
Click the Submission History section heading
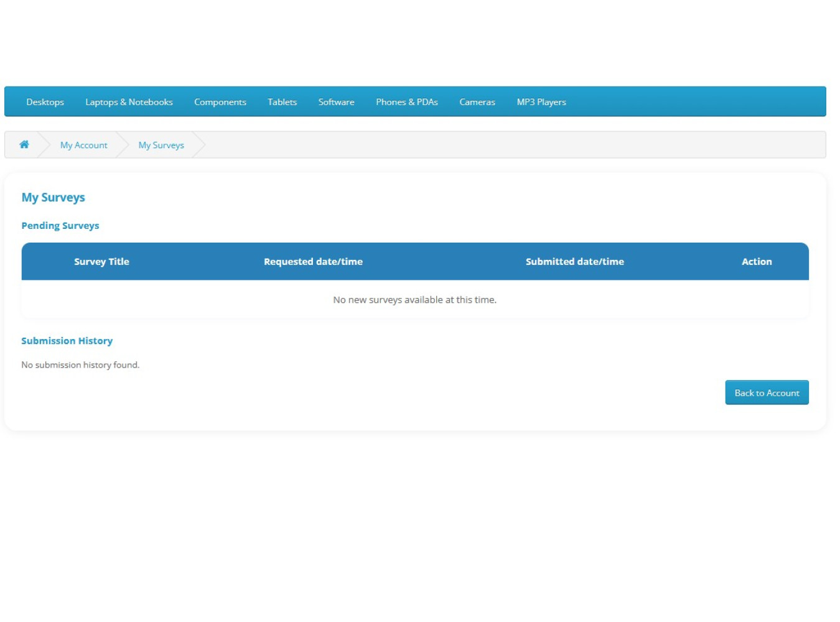67,341
